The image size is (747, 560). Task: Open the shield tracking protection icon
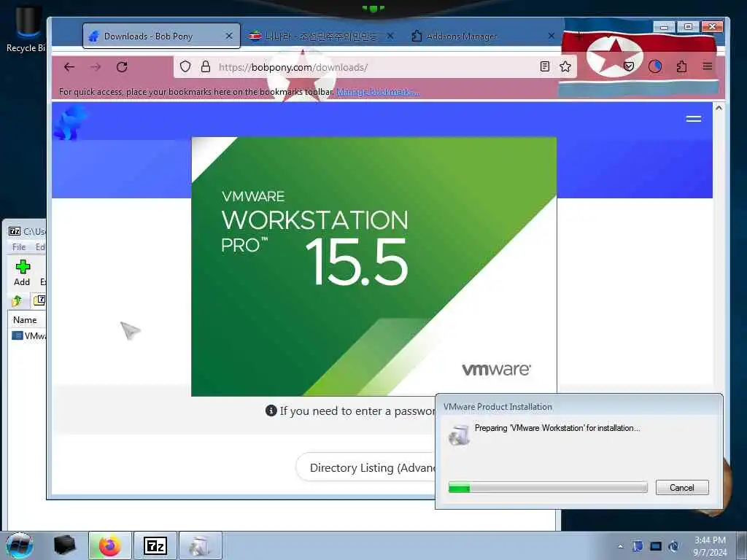tap(185, 66)
